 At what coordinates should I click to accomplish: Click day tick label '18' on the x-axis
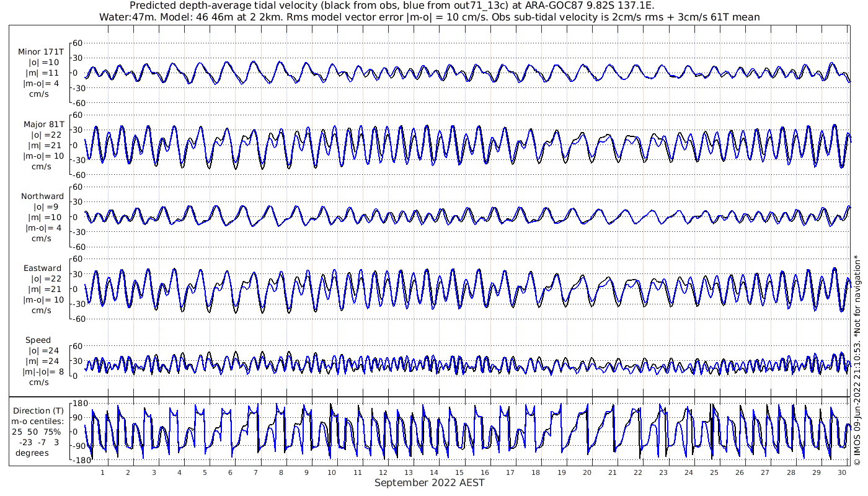(x=536, y=472)
